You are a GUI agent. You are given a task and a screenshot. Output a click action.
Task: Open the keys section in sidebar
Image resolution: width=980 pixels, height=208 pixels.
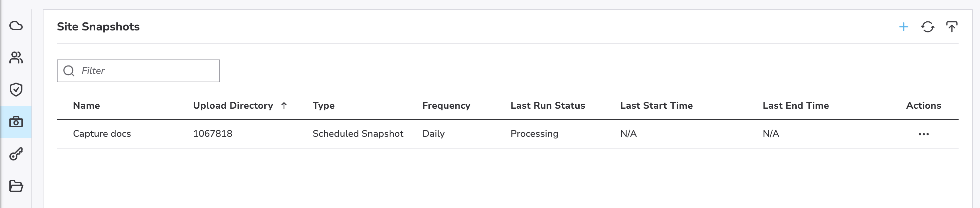coord(16,154)
